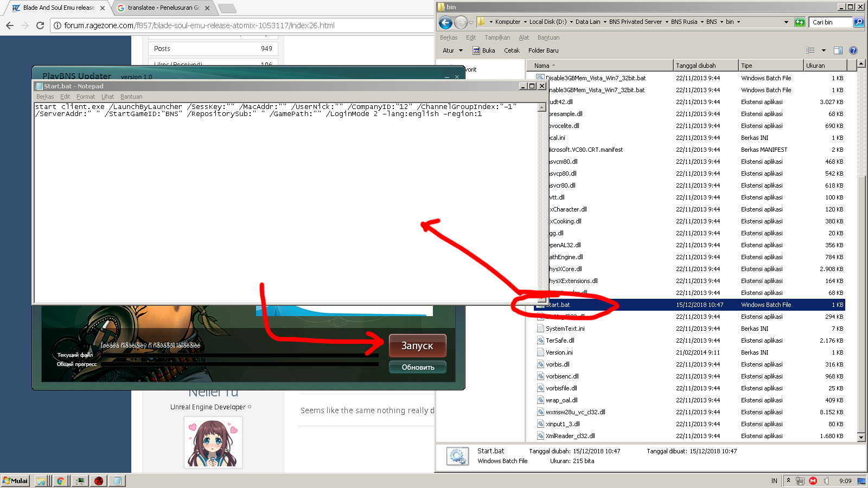The image size is (868, 488).
Task: Select the wrap_oal.dll file icon
Action: (540, 400)
